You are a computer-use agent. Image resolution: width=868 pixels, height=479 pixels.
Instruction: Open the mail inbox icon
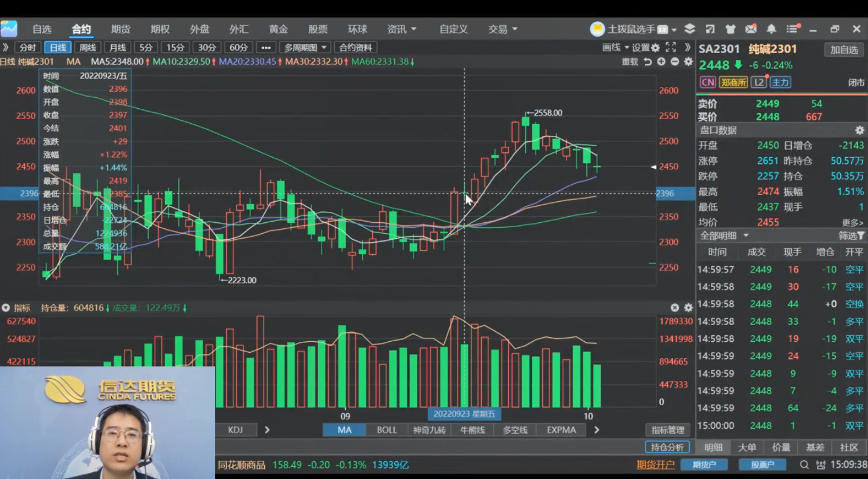[751, 29]
